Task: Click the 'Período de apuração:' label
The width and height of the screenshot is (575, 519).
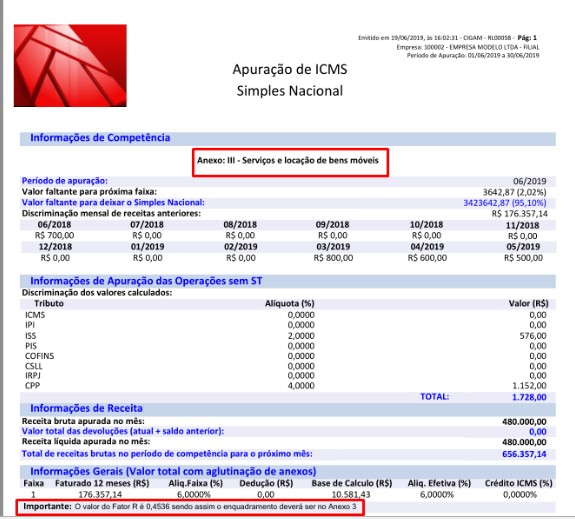Action: (x=65, y=181)
